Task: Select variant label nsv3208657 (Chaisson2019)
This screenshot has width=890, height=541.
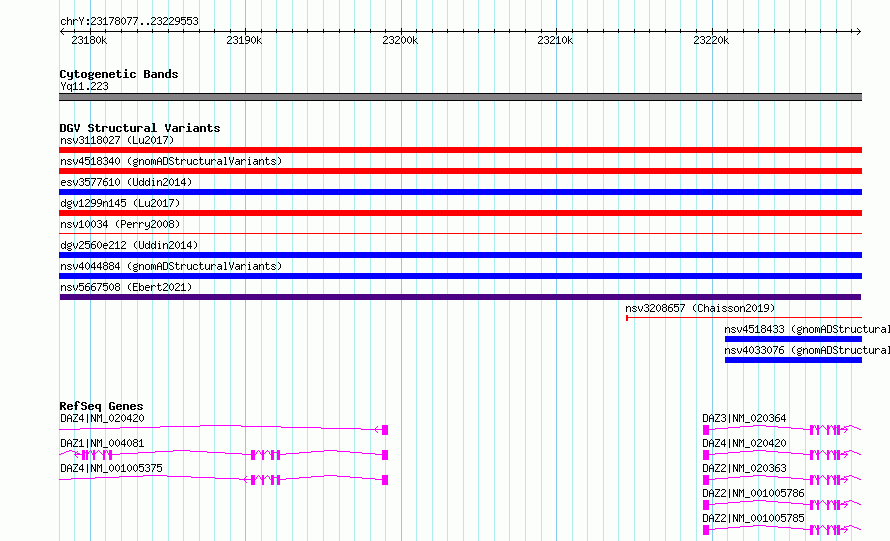Action: [x=700, y=308]
